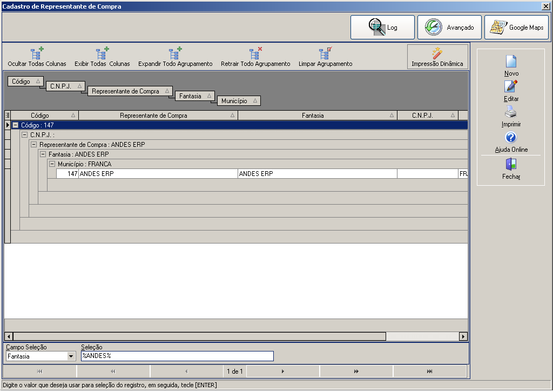Screen dimensions: 553x392
Task: Go to next page arrow in navigator
Action: click(283, 371)
